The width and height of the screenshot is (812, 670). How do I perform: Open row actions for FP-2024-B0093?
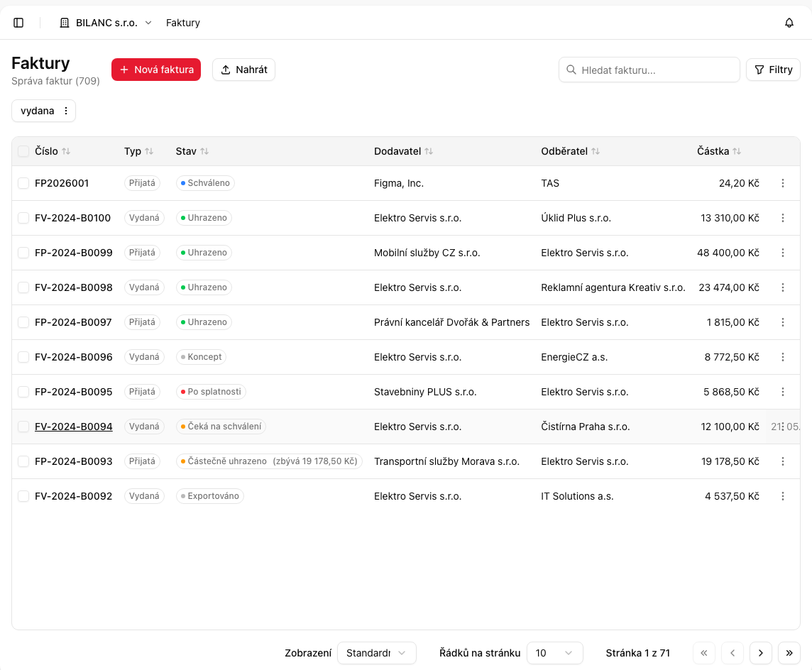coord(782,461)
